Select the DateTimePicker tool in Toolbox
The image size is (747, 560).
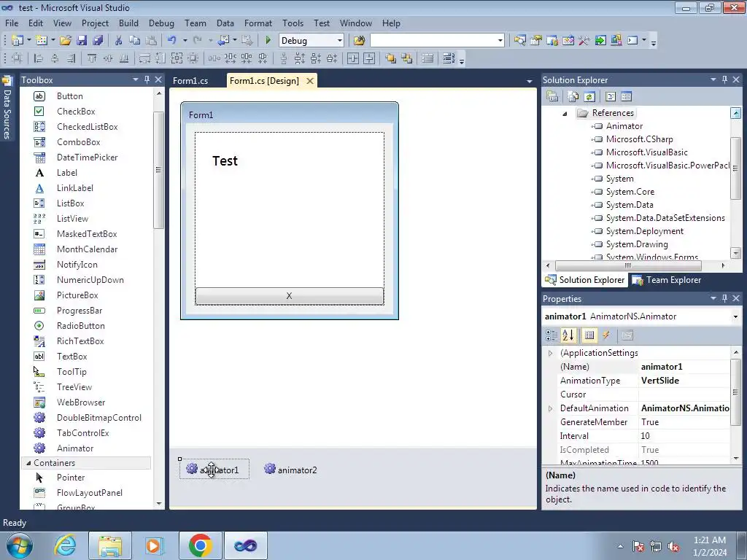[x=86, y=157]
